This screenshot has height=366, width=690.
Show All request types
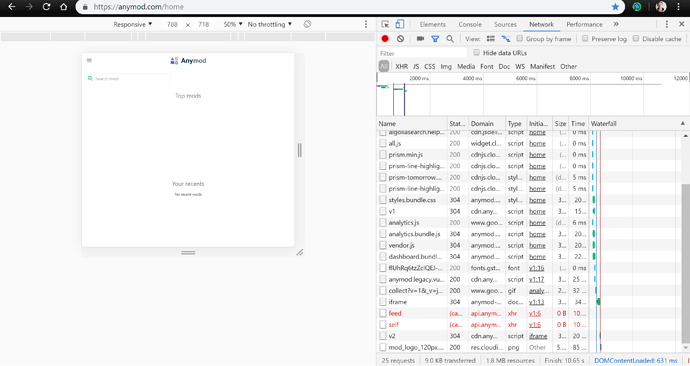tap(384, 66)
